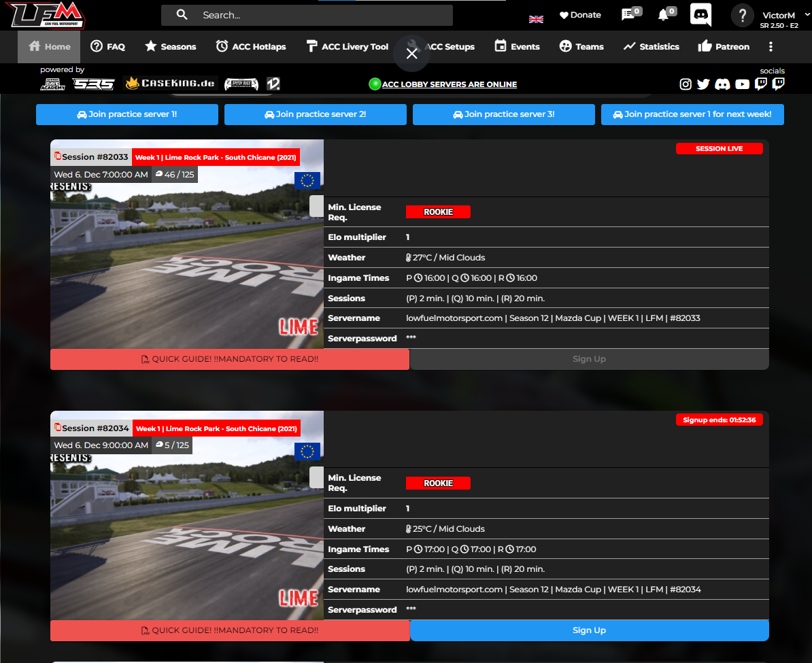This screenshot has height=663, width=812.
Task: Click the 27°C / Mid Clouds weather value
Action: click(x=446, y=258)
